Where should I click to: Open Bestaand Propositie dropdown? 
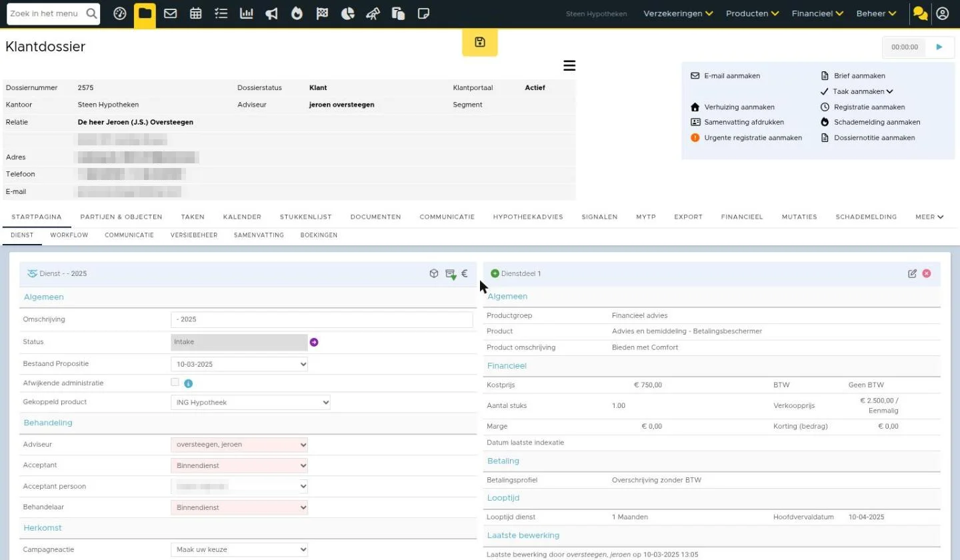(x=239, y=365)
